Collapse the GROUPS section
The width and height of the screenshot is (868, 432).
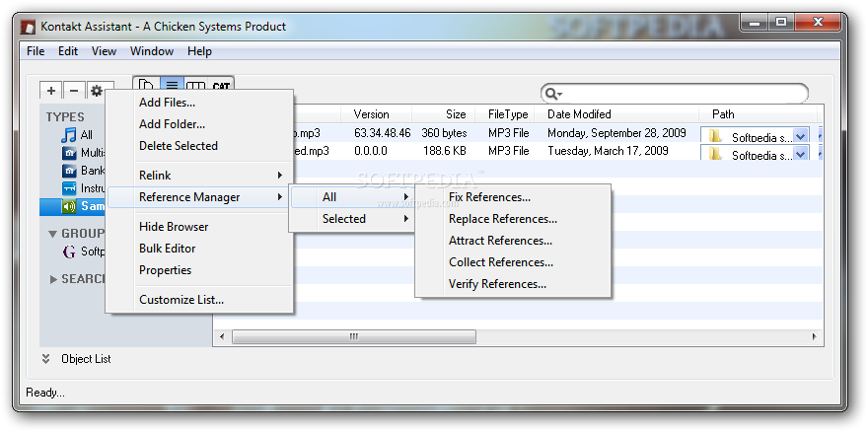tap(52, 234)
